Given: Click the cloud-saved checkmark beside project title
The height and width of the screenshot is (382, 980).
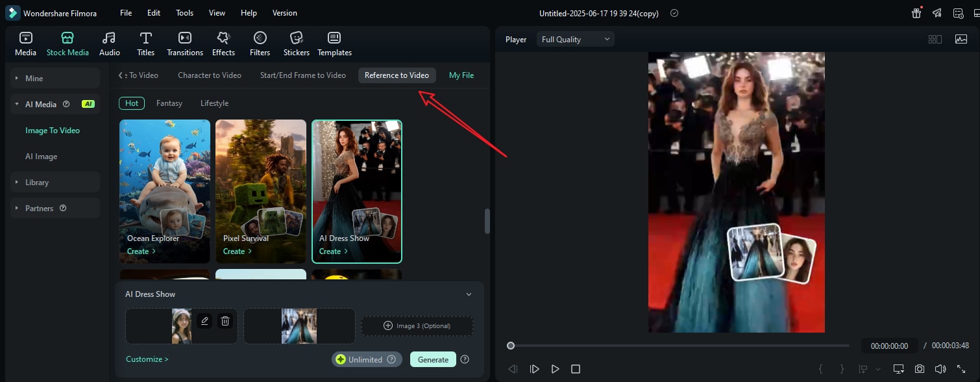Looking at the screenshot, I should coord(674,13).
